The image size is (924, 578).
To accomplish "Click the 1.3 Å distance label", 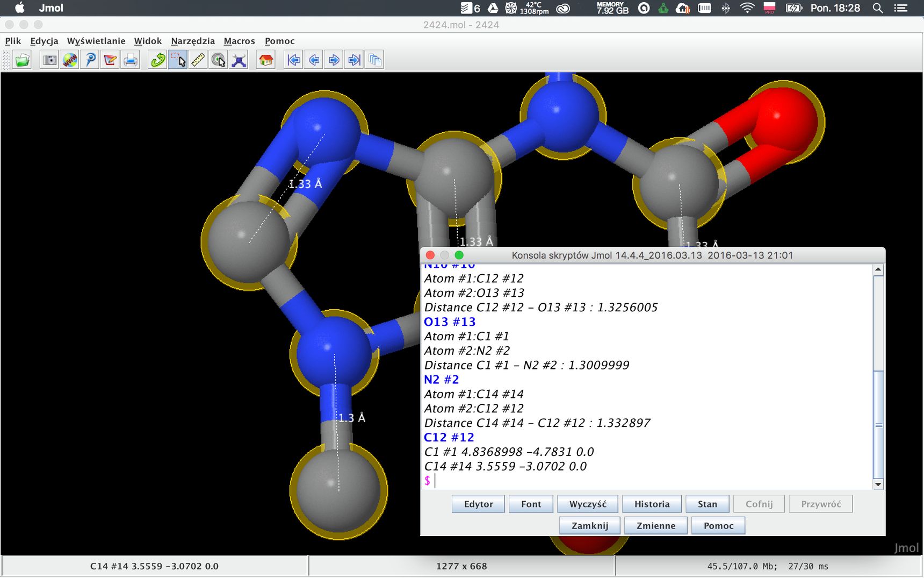I will tap(352, 418).
